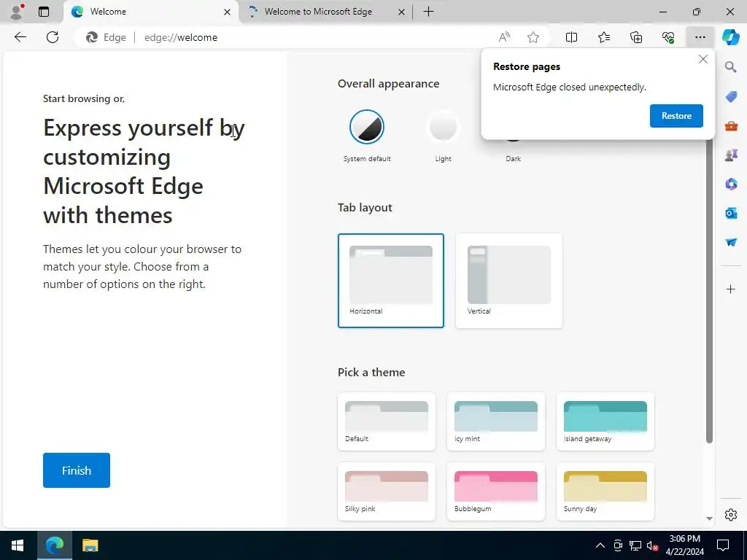The height and width of the screenshot is (560, 747).
Task: Choose Vertical tab layout
Action: (508, 281)
